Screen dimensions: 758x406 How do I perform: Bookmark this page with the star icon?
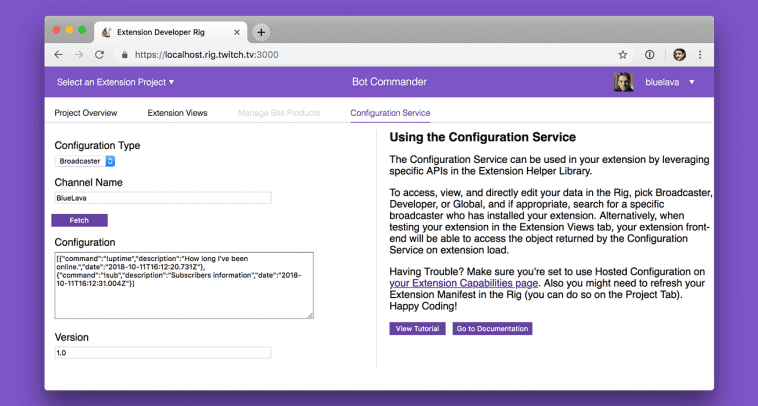623,55
